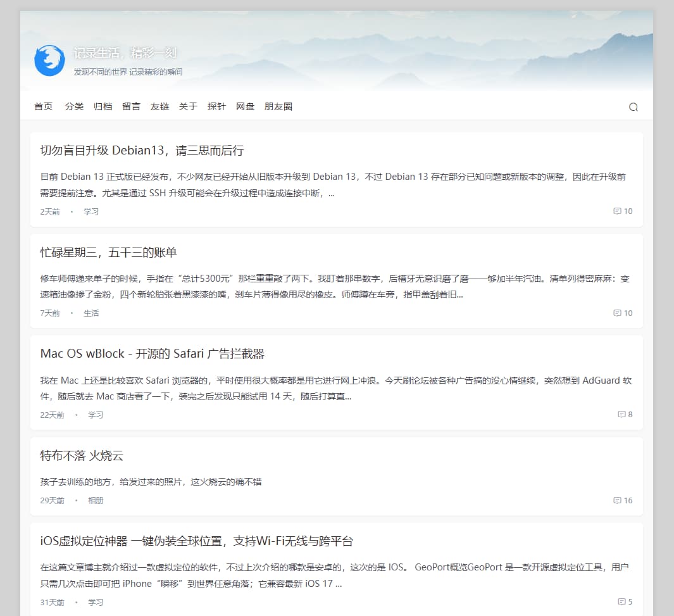
Task: Open the 分类 navigation menu
Action: pyautogui.click(x=75, y=106)
